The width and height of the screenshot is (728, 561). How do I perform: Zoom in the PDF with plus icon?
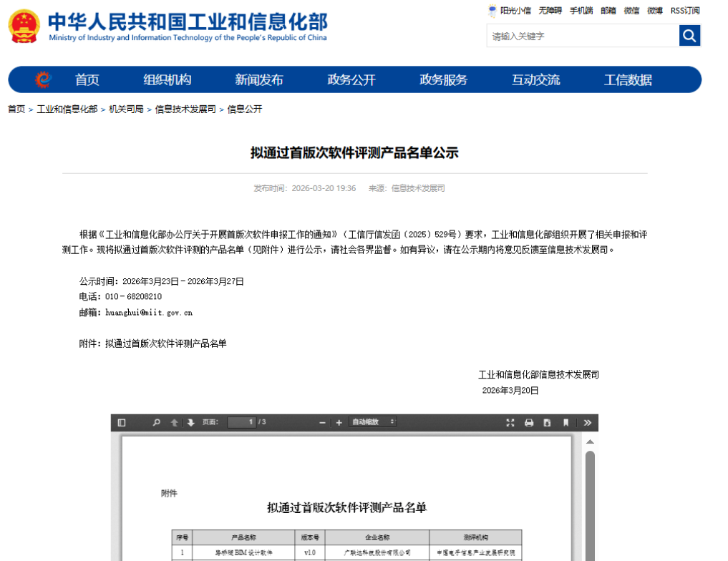[339, 423]
